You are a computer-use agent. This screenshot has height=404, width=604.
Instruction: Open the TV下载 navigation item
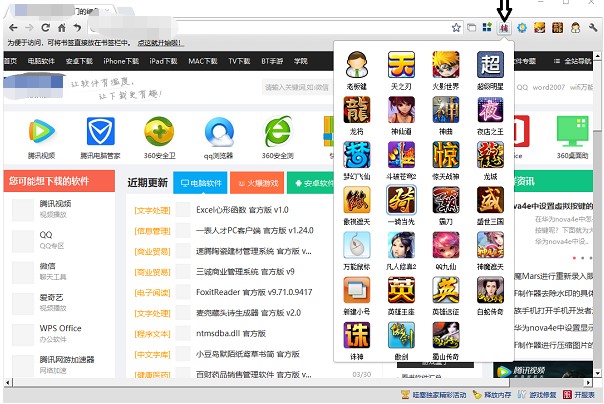(239, 61)
